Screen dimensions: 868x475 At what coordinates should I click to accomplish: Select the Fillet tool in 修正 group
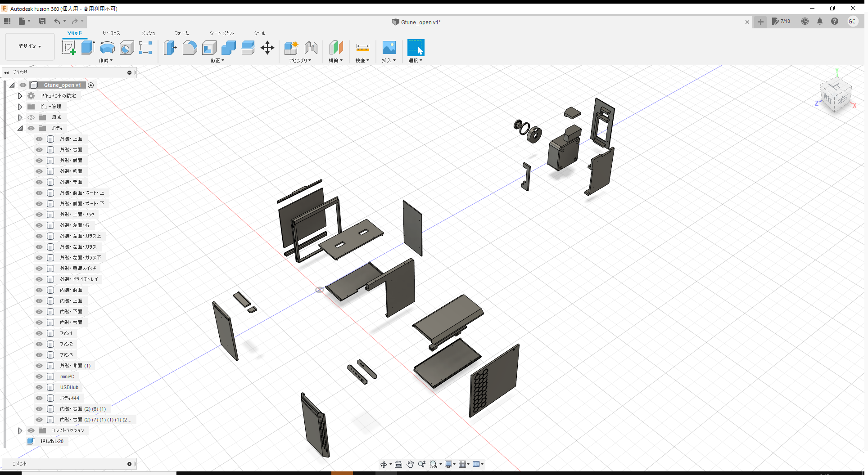(190, 47)
